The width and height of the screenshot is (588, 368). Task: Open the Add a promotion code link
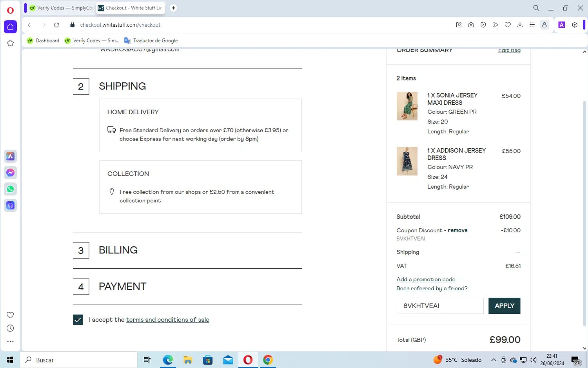[426, 279]
